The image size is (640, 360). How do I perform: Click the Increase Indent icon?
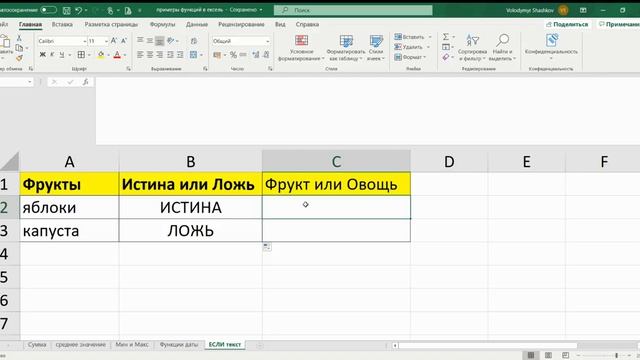point(180,55)
